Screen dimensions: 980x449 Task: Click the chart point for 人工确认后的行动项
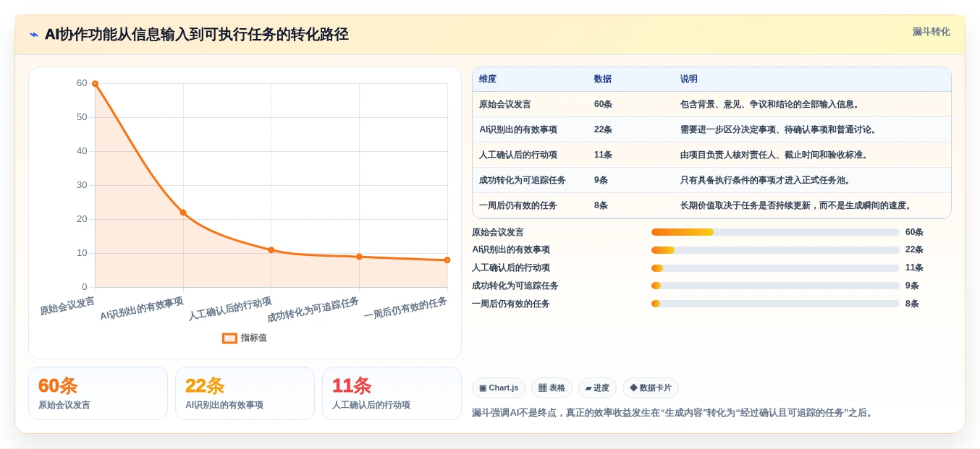[271, 250]
